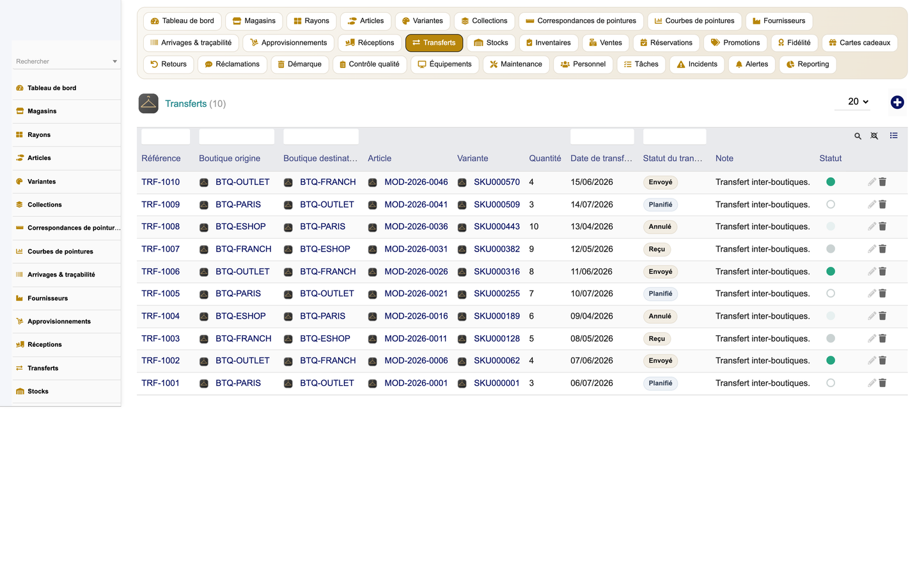Open the page size dropdown showing 20
Screen dimensions: 924x572
pos(857,102)
